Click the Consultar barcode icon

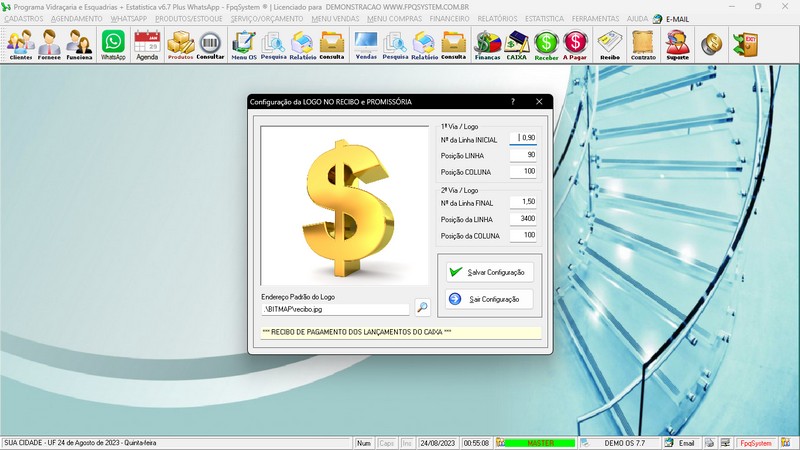210,45
